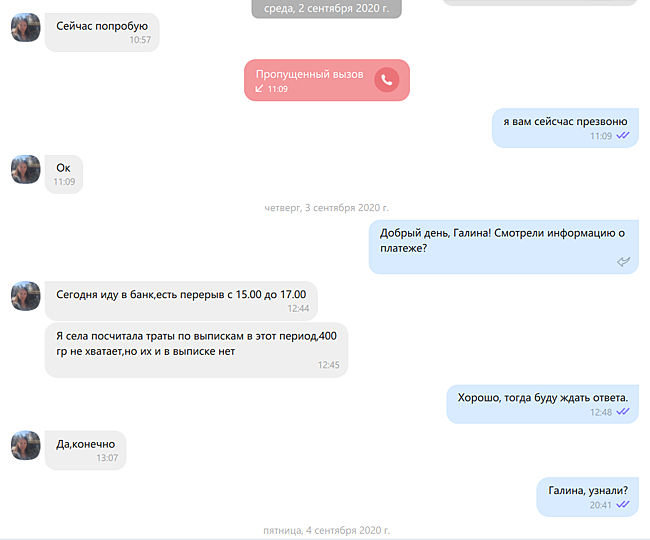Select the "Да,конечно" message bubble
This screenshot has height=540, width=650.
pyautogui.click(x=85, y=450)
